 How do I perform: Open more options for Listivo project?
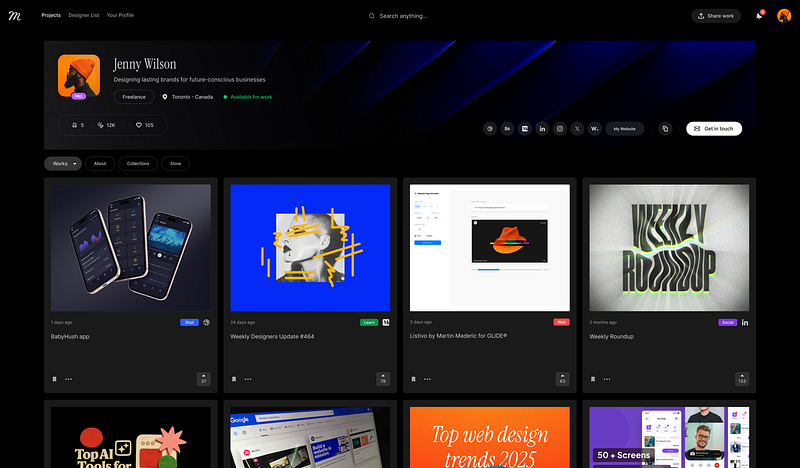click(428, 379)
